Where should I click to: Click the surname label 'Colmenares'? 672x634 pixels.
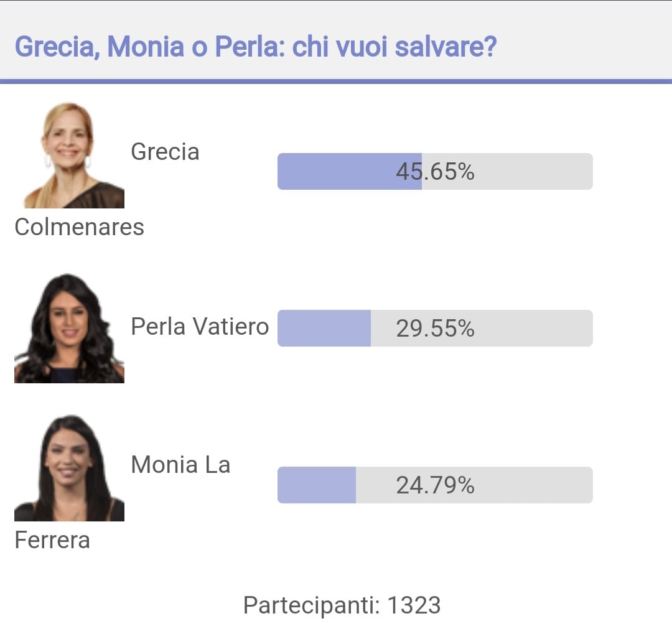79,226
